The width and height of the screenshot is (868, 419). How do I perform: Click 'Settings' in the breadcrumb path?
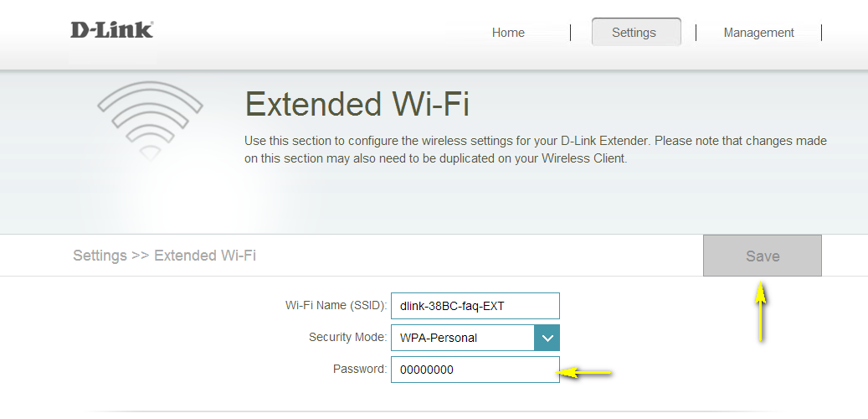coord(100,256)
